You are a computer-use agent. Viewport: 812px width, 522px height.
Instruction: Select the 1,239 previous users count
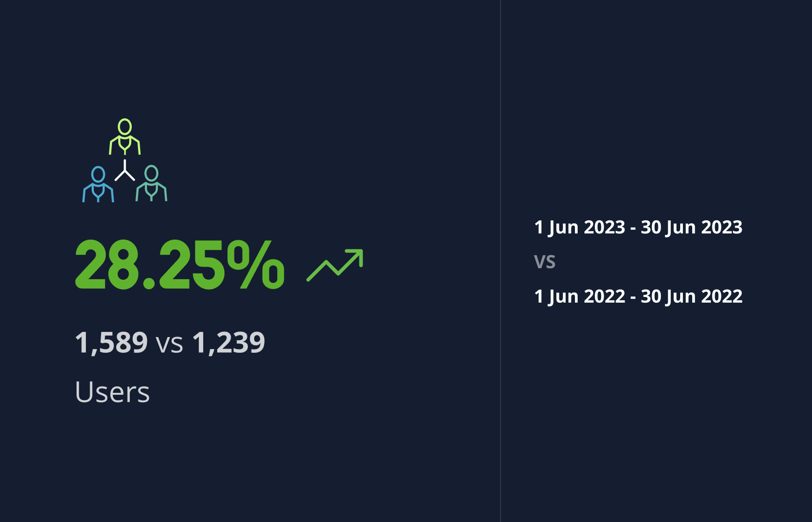229,342
